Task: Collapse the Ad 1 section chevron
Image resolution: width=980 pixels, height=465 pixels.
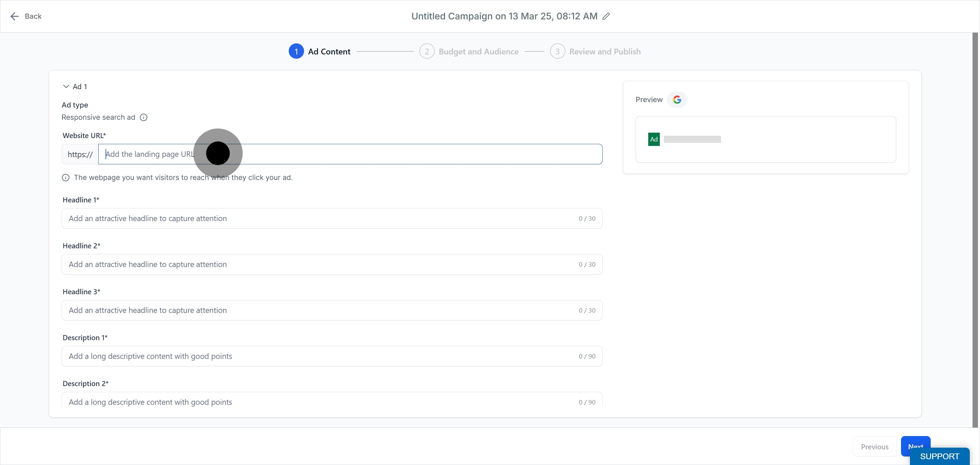Action: click(x=66, y=86)
